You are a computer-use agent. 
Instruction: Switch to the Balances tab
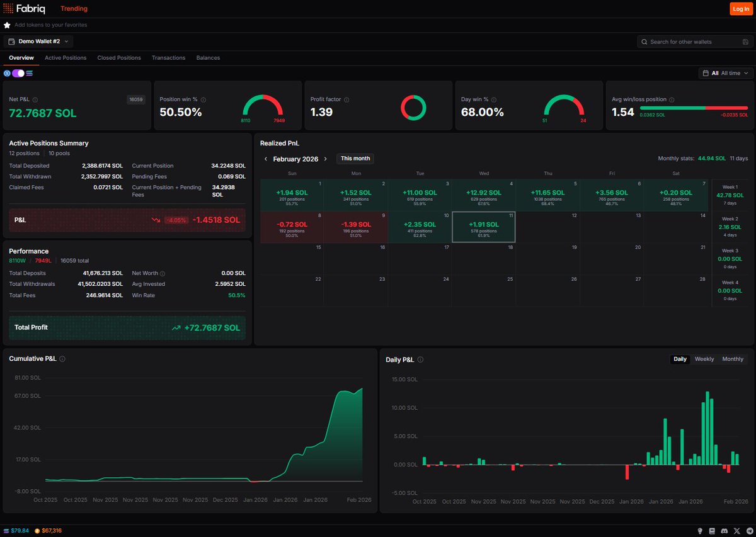point(208,58)
